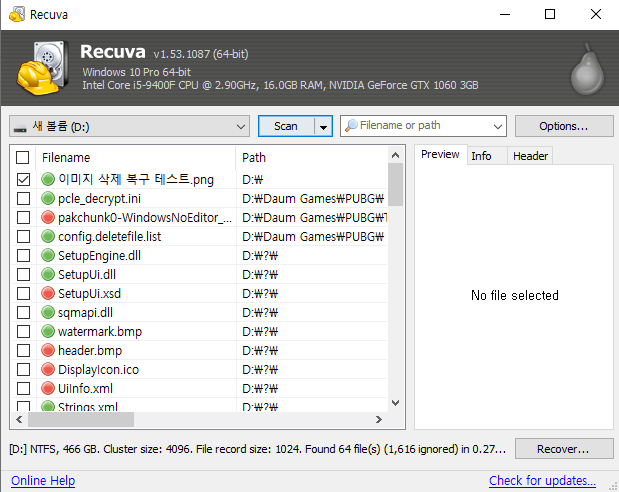Viewport: 619px width, 492px height.
Task: Select the sqmapi.dll file name
Action: tap(85, 312)
